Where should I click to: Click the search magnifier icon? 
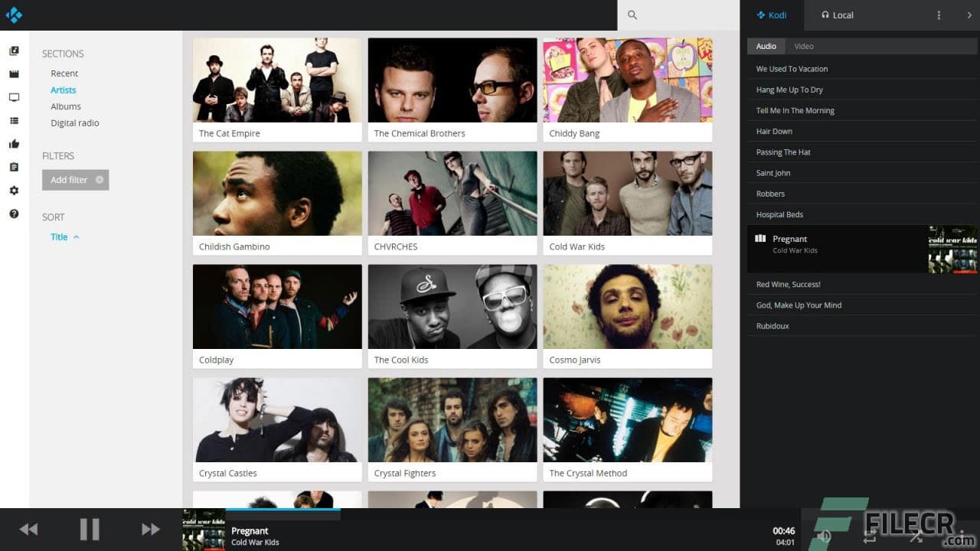coord(632,15)
